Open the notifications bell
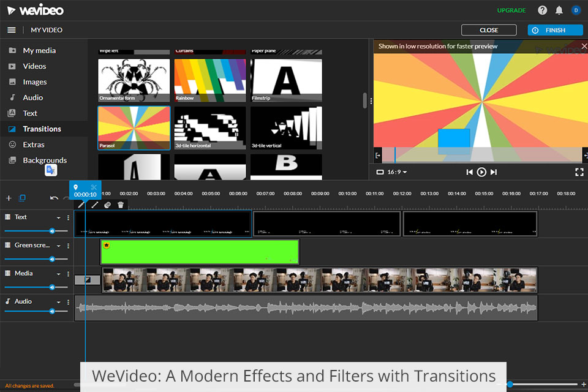This screenshot has height=392, width=588. point(559,10)
